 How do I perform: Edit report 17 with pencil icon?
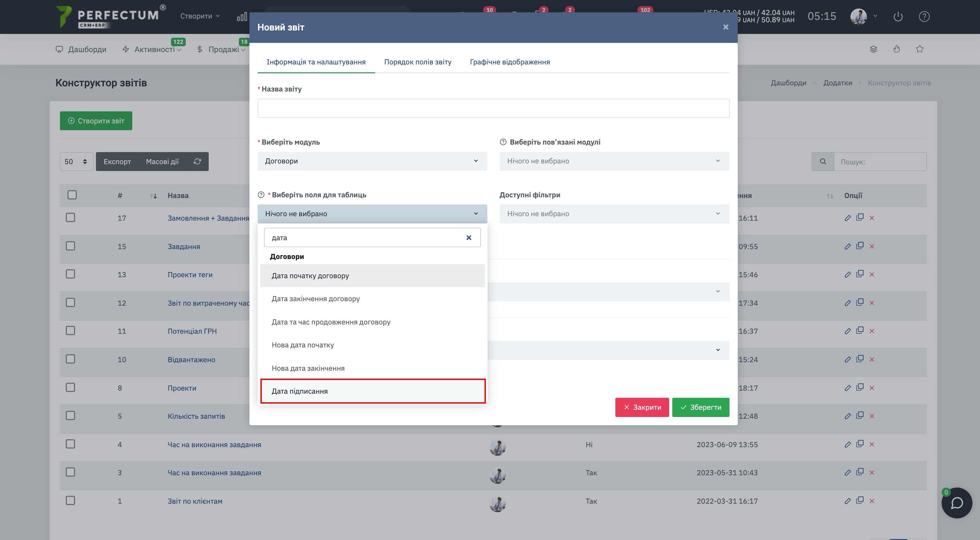848,218
